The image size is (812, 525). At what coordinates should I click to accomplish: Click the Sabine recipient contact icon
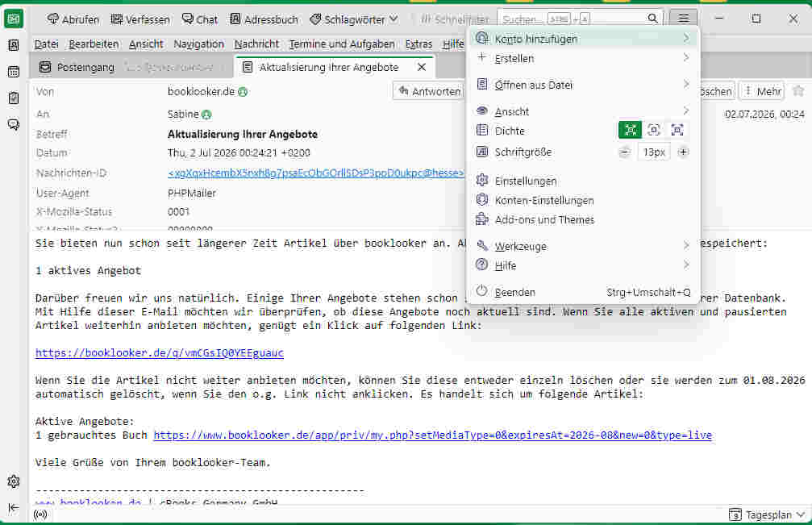(206, 115)
